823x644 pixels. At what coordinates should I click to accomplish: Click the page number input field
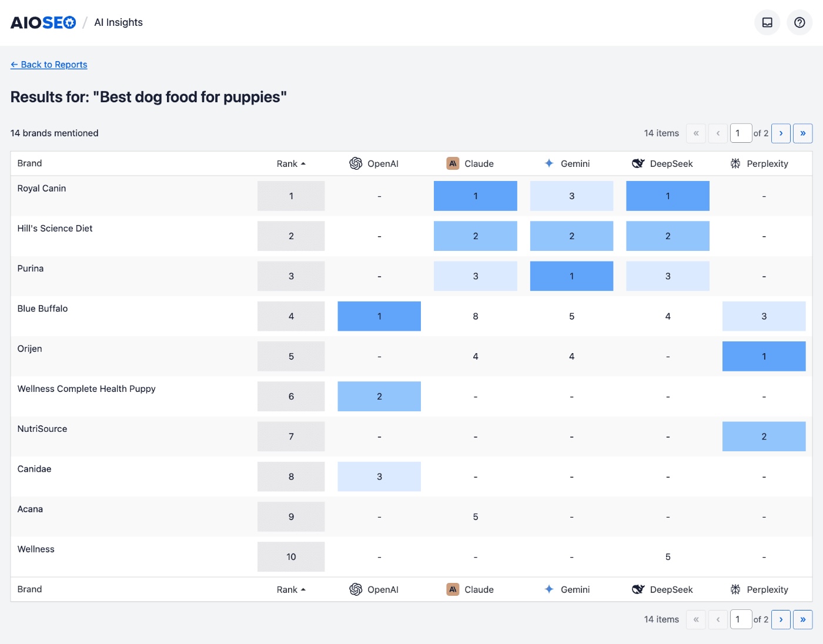click(x=741, y=133)
